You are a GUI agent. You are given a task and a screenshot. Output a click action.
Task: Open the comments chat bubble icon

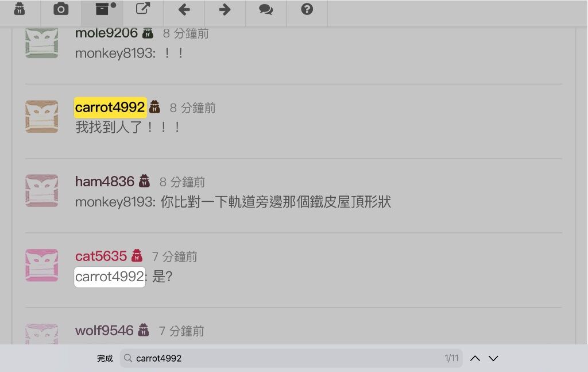click(266, 9)
